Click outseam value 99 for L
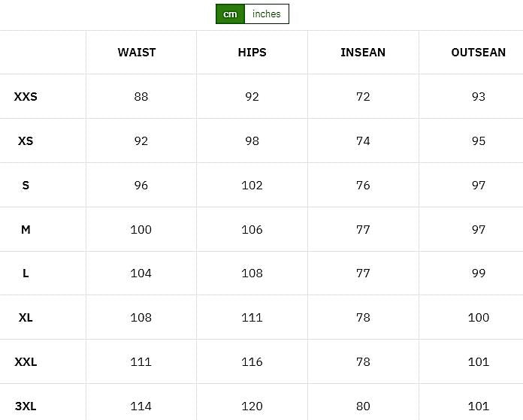The height and width of the screenshot is (420, 523). (x=479, y=273)
